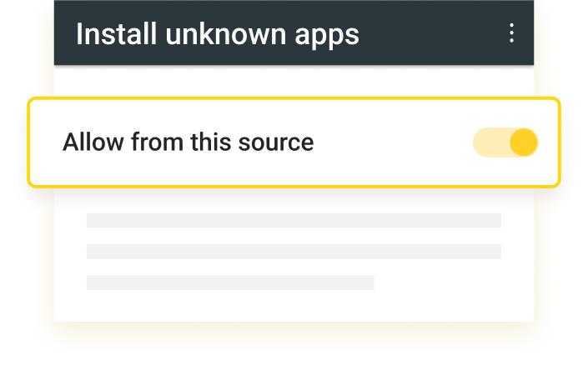
Task: Open the three-dot overflow menu
Action: [x=511, y=33]
